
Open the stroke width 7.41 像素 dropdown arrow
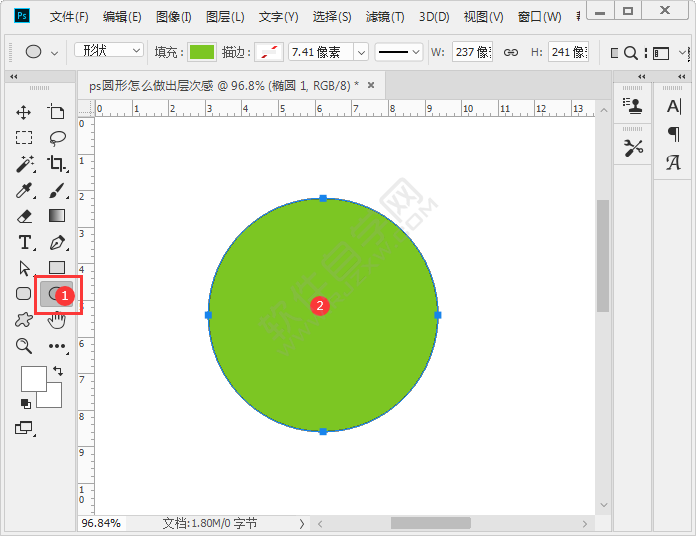click(x=360, y=52)
